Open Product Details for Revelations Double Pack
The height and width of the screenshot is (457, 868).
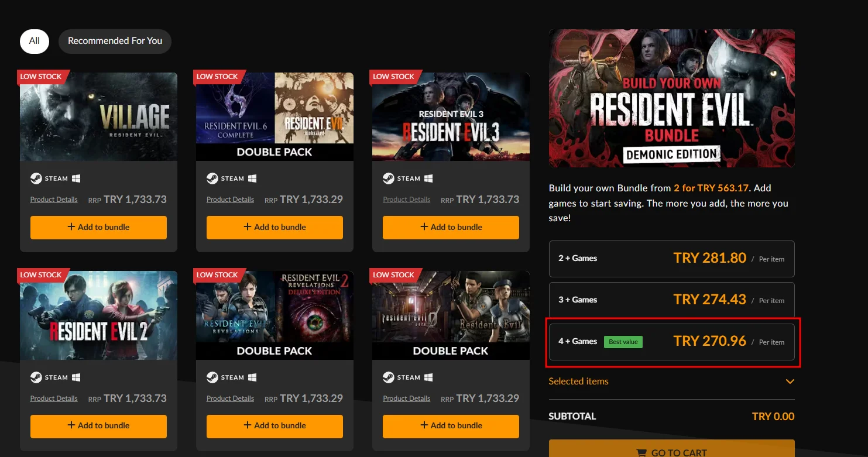pos(230,398)
